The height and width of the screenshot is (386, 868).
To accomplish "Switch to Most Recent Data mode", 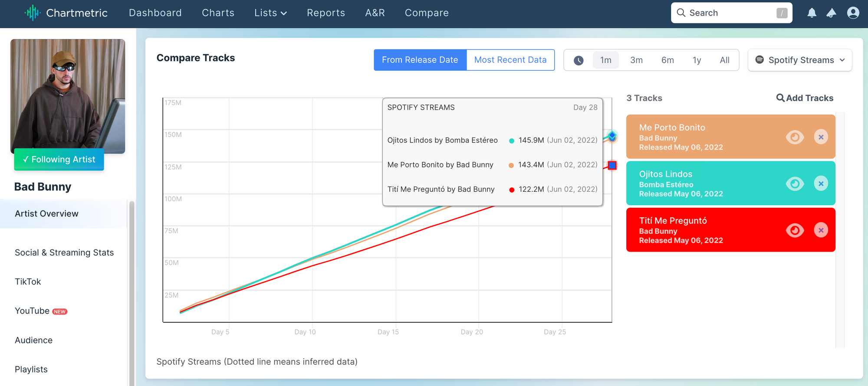I will (x=510, y=60).
